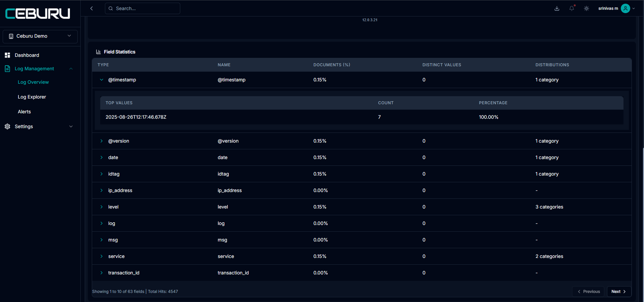Click the DISTINCT VALUES column header
644x302 pixels.
[x=442, y=65]
